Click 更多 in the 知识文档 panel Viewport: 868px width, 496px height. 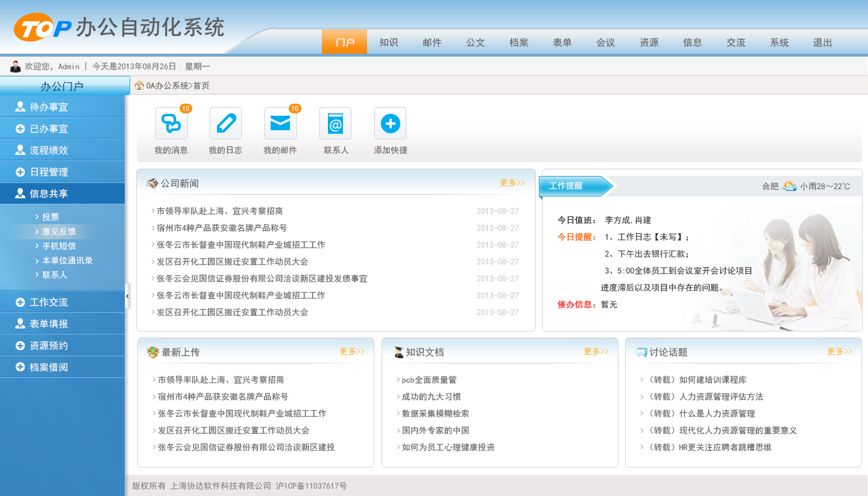tap(596, 351)
